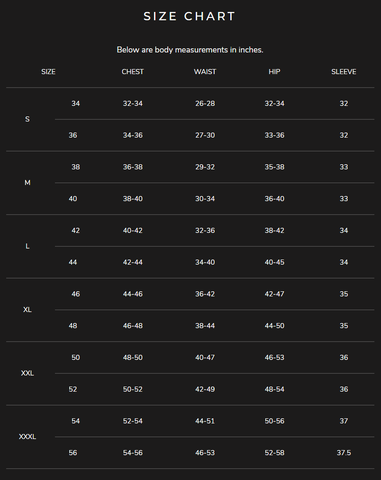
Task: Click chest value 32-34
Action: (133, 103)
